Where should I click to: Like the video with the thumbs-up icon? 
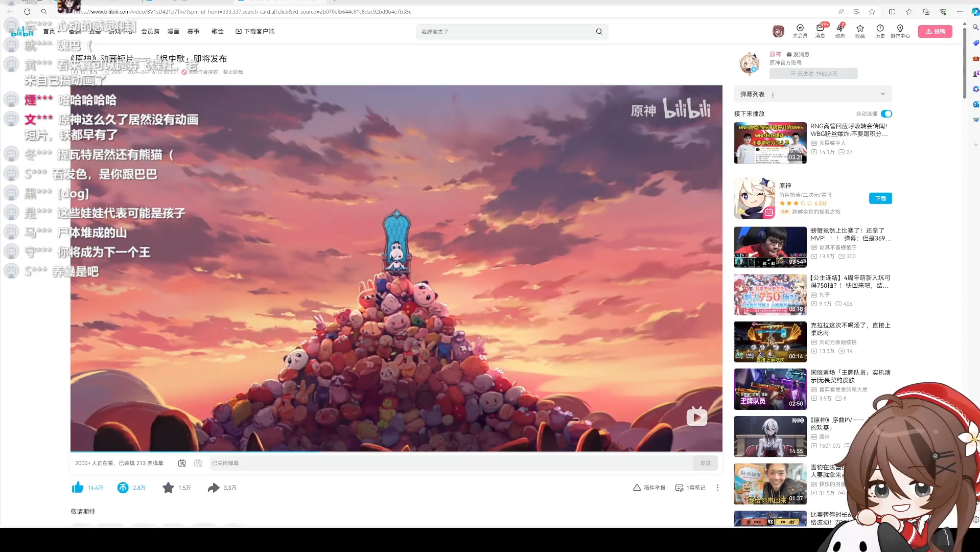(78, 488)
